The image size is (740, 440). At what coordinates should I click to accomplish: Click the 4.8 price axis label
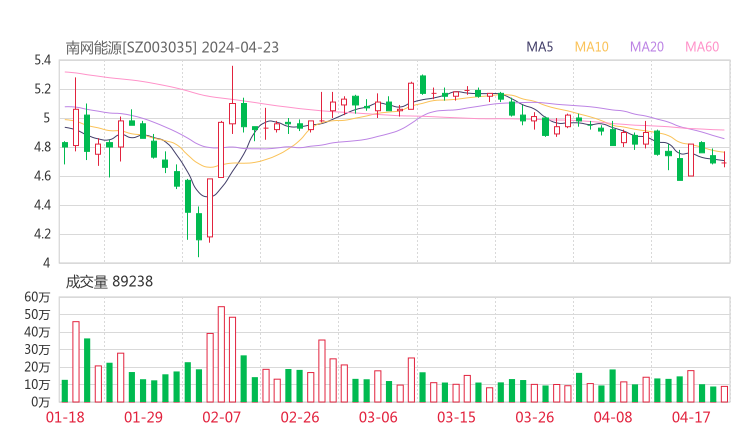tap(42, 147)
